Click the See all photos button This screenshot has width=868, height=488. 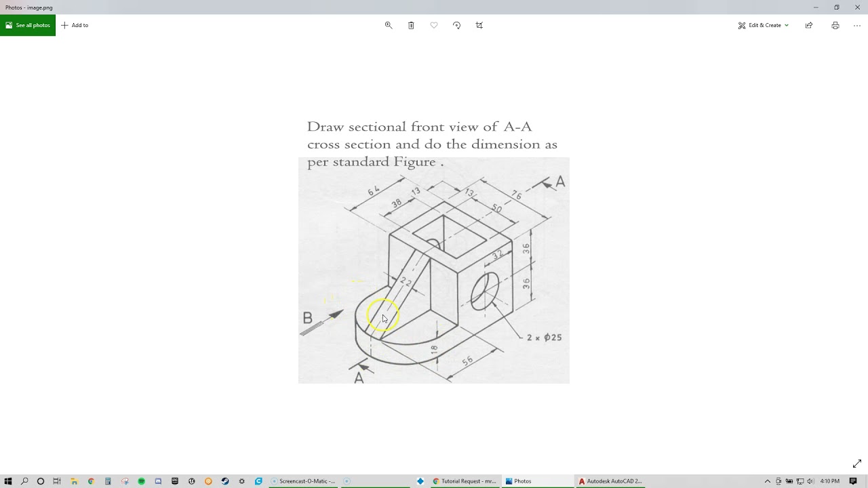point(28,25)
